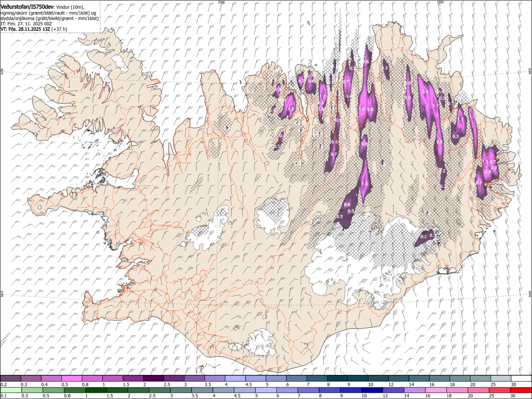This screenshot has width=532, height=399.
Task: Pick upper legend swatch between 1.5 and 2
Action: (x=133, y=379)
